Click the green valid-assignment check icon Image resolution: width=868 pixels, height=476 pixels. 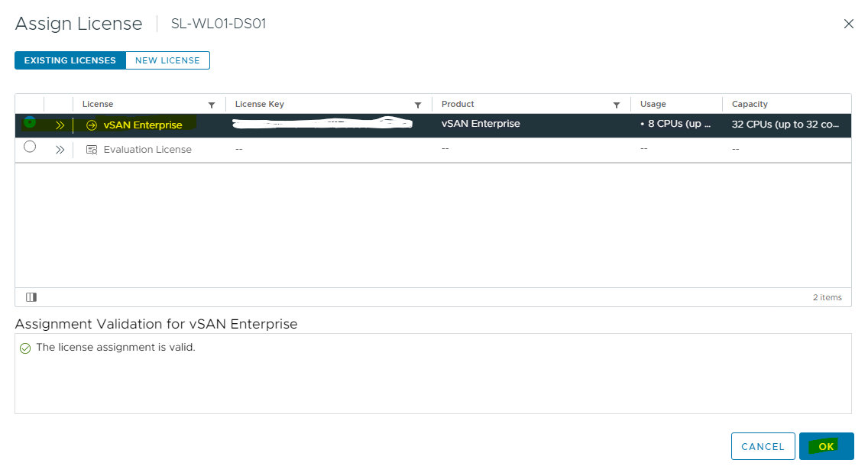[x=25, y=348]
